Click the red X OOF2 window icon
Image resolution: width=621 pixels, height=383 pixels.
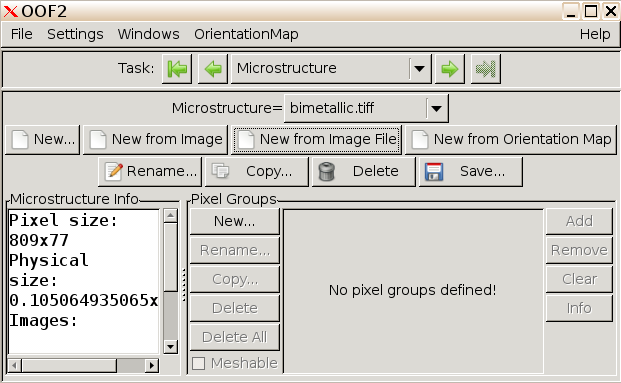(11, 11)
